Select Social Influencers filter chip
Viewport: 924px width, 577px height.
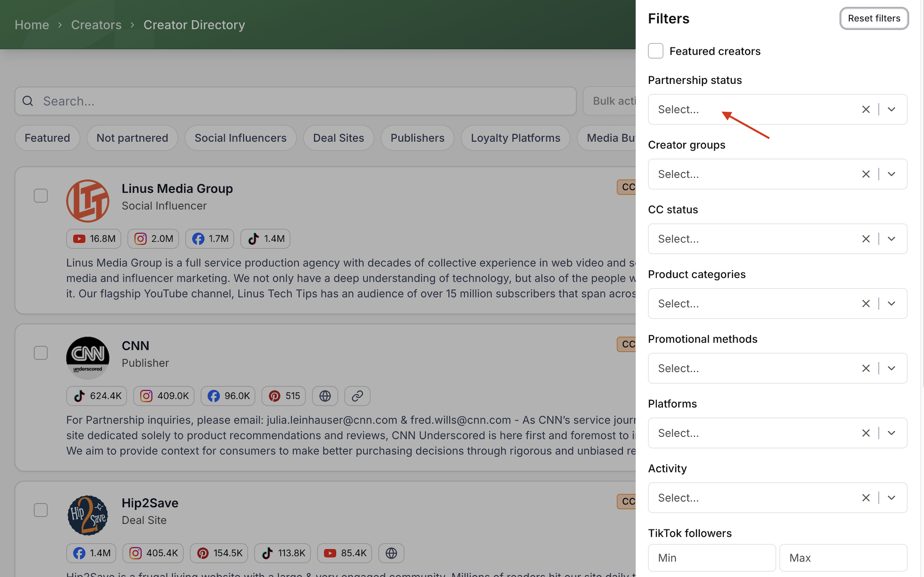240,138
